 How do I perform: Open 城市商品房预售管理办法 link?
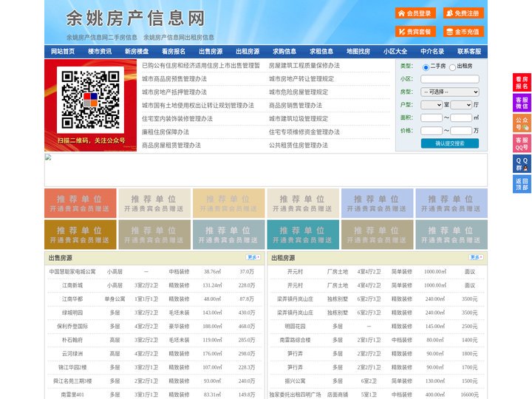click(x=174, y=79)
